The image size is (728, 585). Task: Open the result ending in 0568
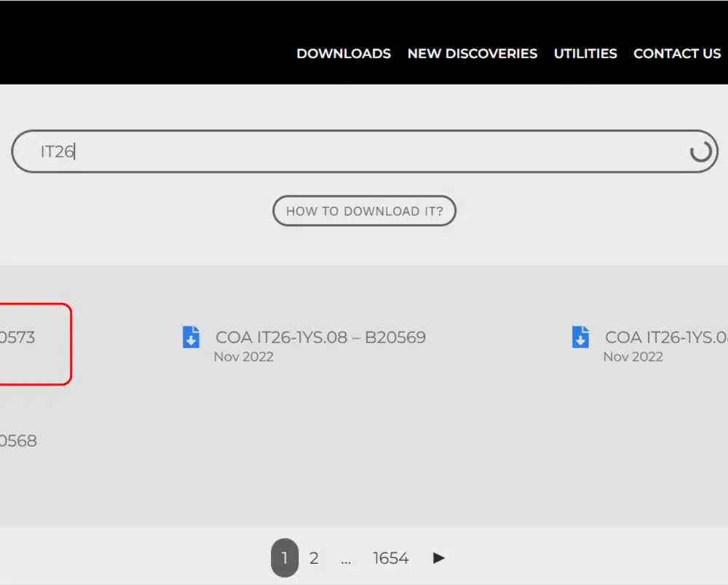pos(17,441)
